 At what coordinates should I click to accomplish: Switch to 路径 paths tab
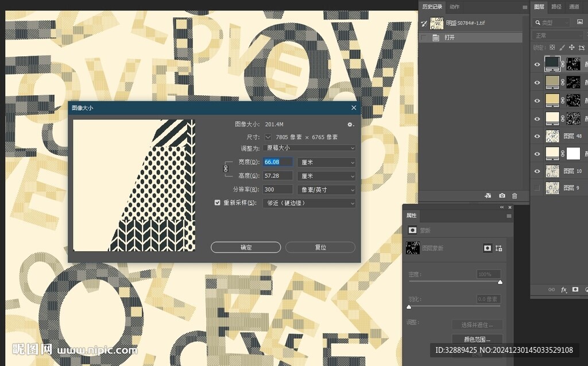tap(556, 7)
